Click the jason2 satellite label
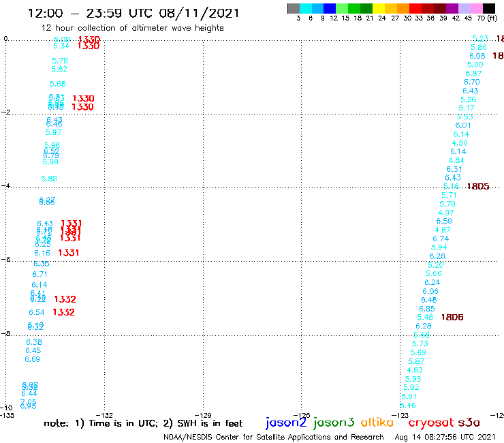Image resolution: width=504 pixels, height=443 pixels. coord(286,423)
